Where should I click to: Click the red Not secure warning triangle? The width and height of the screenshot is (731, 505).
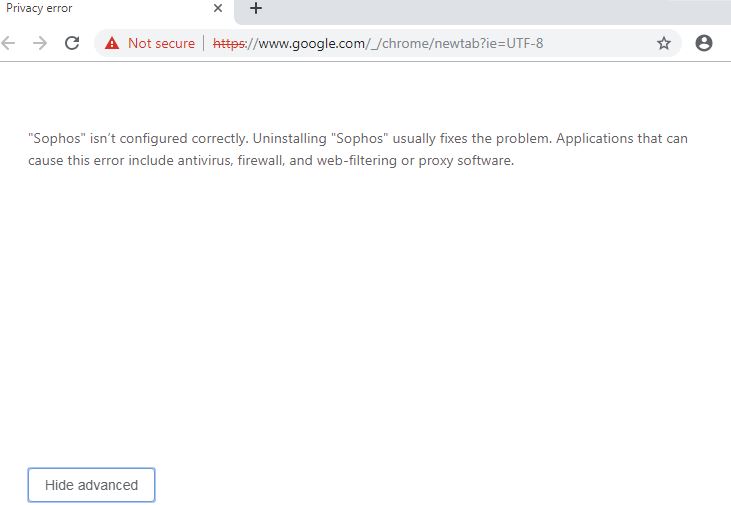(112, 43)
